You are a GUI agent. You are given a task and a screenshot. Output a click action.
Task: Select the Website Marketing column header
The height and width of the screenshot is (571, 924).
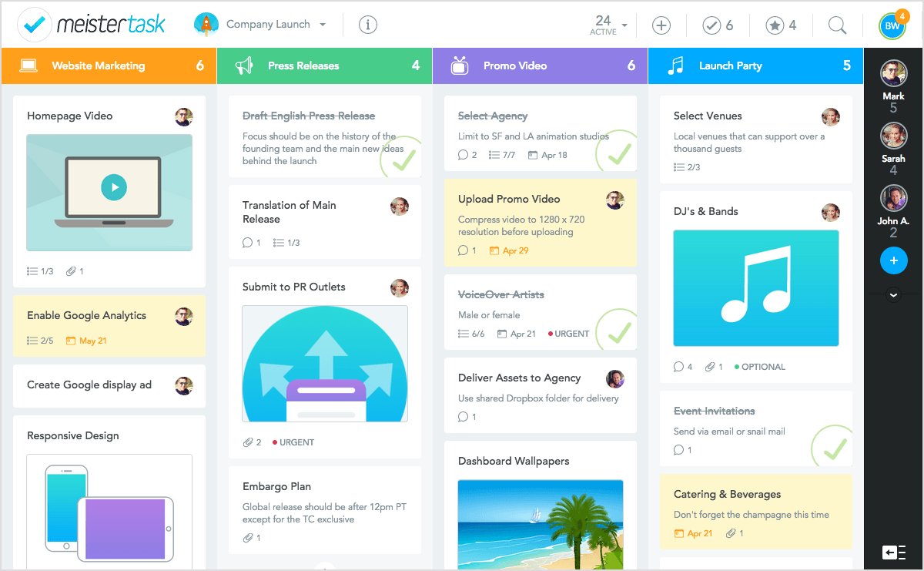pyautogui.click(x=109, y=65)
